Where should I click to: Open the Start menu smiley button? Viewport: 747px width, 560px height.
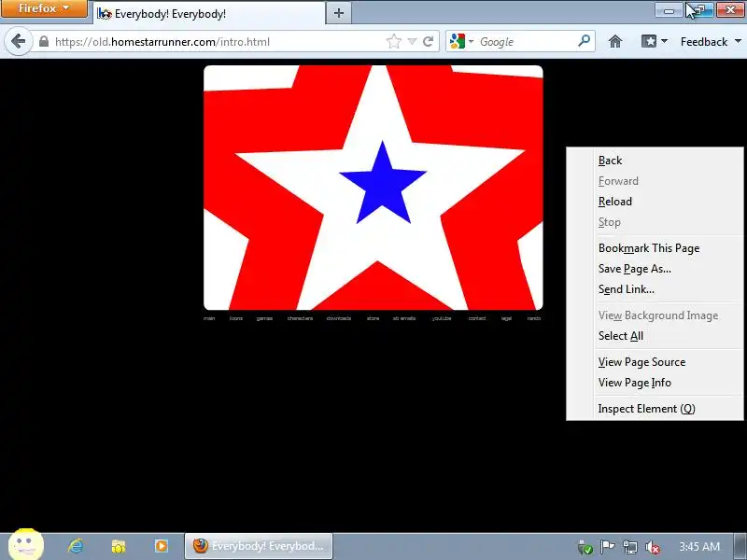26,544
